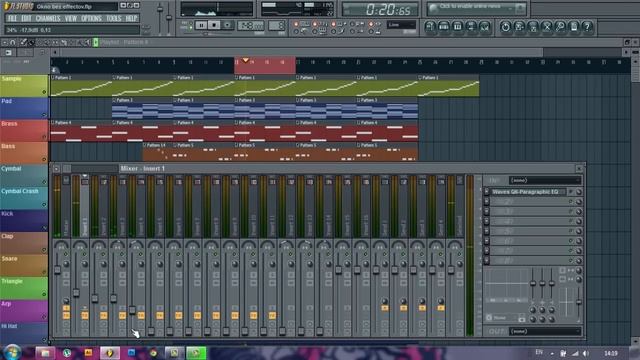
Task: Click the EN language indicator in the tray
Action: [539, 352]
